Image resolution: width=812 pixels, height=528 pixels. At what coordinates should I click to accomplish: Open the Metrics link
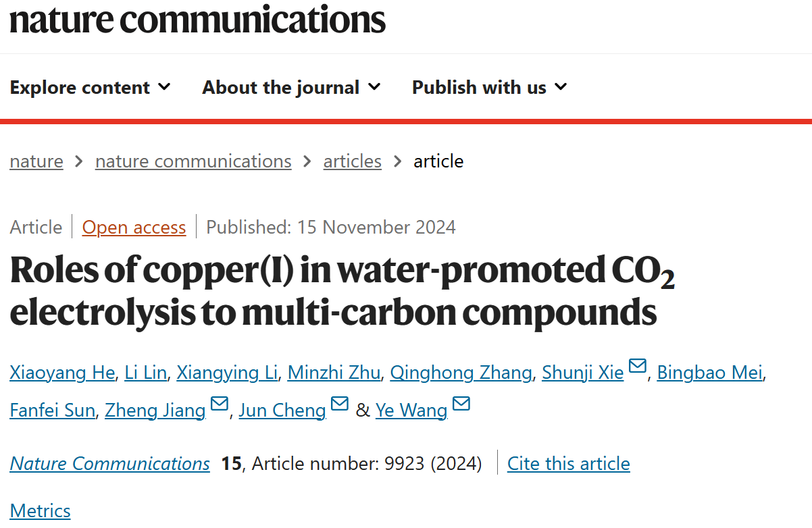click(x=41, y=511)
